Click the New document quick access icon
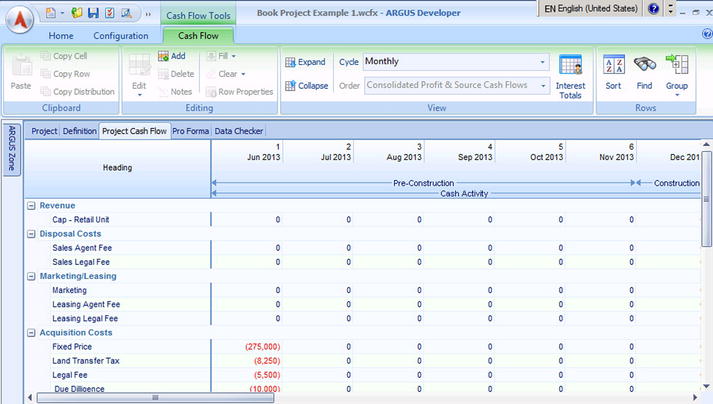 click(x=50, y=13)
